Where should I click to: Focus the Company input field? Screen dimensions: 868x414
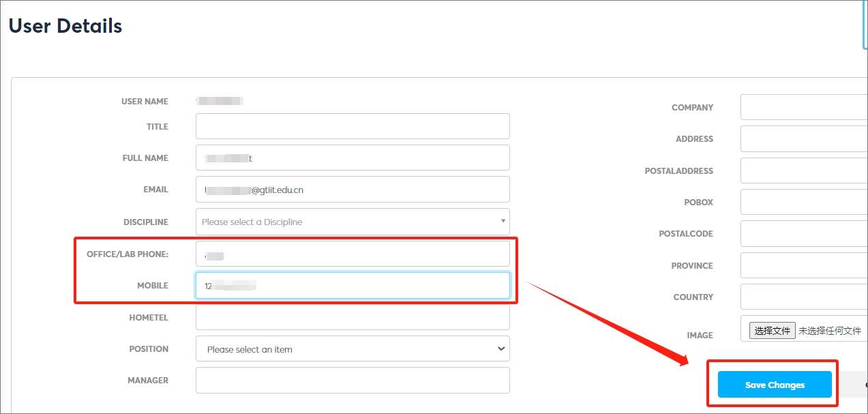click(x=804, y=107)
